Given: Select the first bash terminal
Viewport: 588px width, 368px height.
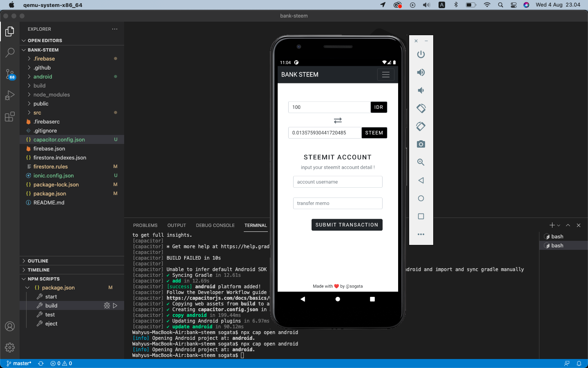Looking at the screenshot, I should (x=563, y=236).
